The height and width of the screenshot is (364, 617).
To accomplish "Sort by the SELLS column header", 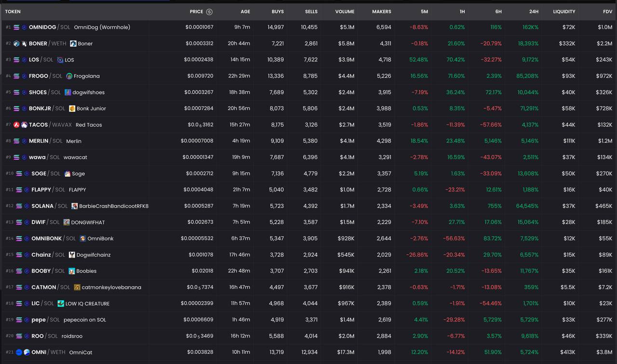I will [311, 12].
